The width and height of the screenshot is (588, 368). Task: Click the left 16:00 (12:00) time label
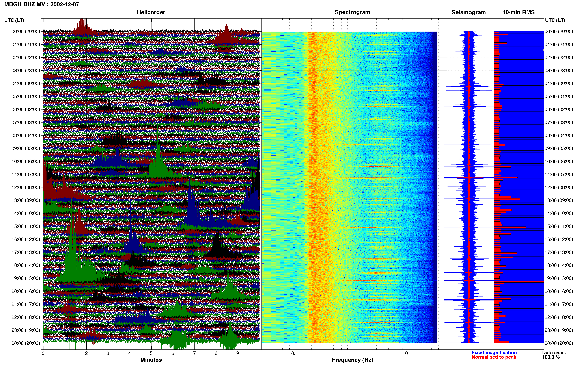tap(26, 239)
